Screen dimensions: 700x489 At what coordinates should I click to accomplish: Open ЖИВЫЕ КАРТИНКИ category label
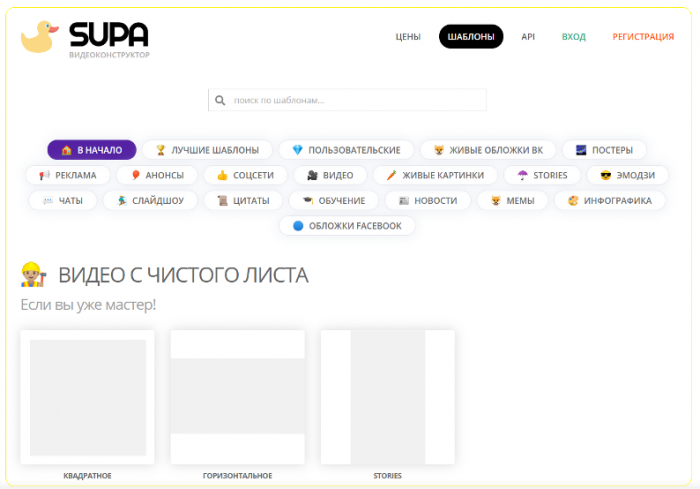[x=443, y=175]
